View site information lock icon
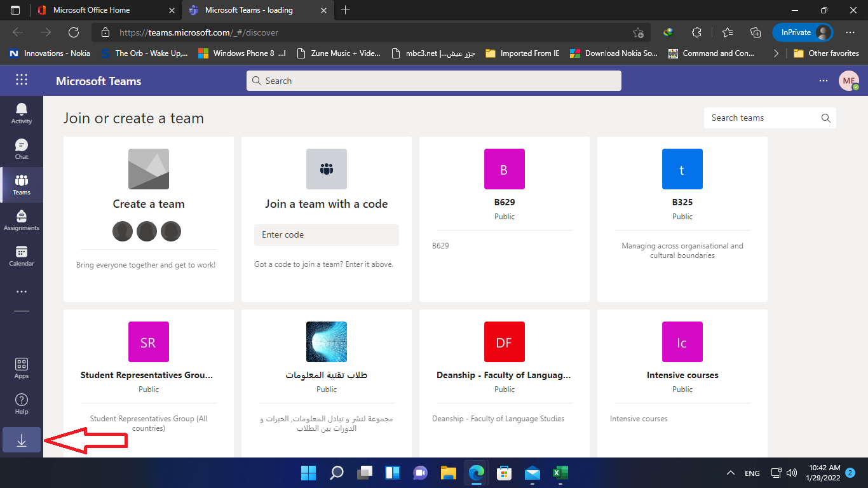868x488 pixels. point(105,32)
